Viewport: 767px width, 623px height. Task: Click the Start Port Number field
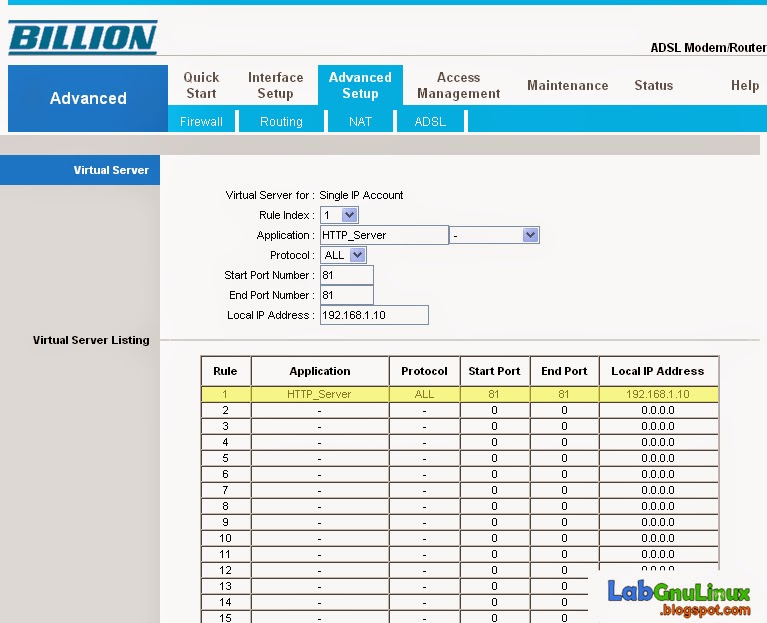click(x=347, y=275)
